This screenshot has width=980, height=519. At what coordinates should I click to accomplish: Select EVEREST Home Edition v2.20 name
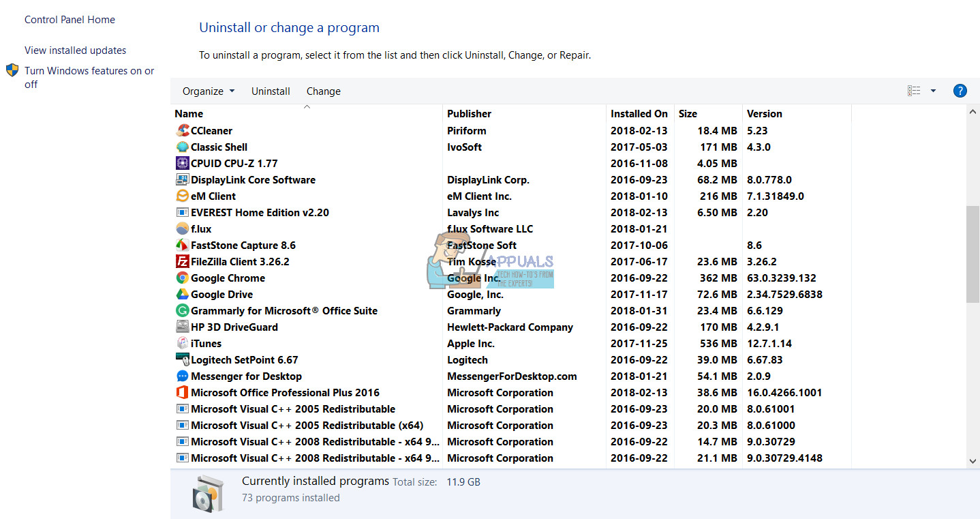(x=260, y=212)
